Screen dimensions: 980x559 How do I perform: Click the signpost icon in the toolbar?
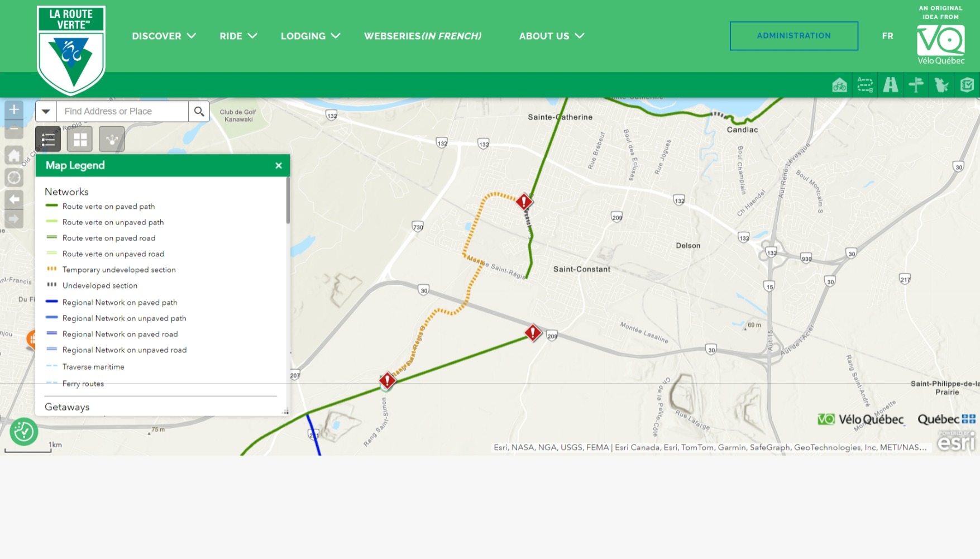[x=916, y=85]
